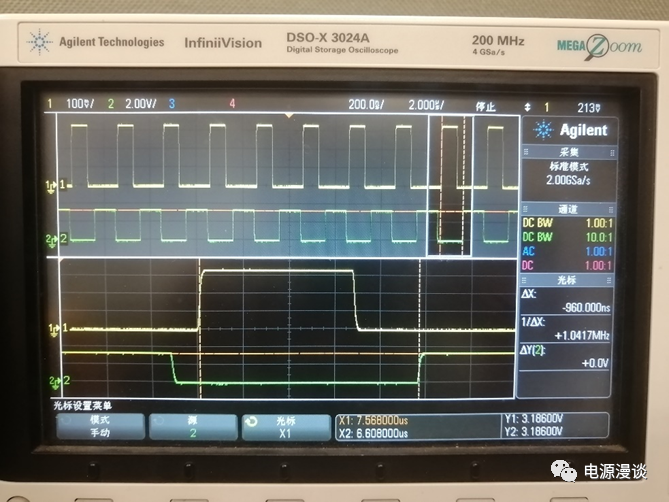Click the top trigger position triangle marker
The image size is (669, 502).
tap(289, 117)
